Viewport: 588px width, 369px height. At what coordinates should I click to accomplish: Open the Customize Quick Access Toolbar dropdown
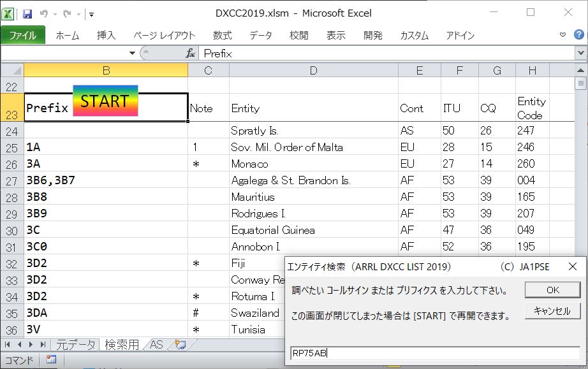91,13
